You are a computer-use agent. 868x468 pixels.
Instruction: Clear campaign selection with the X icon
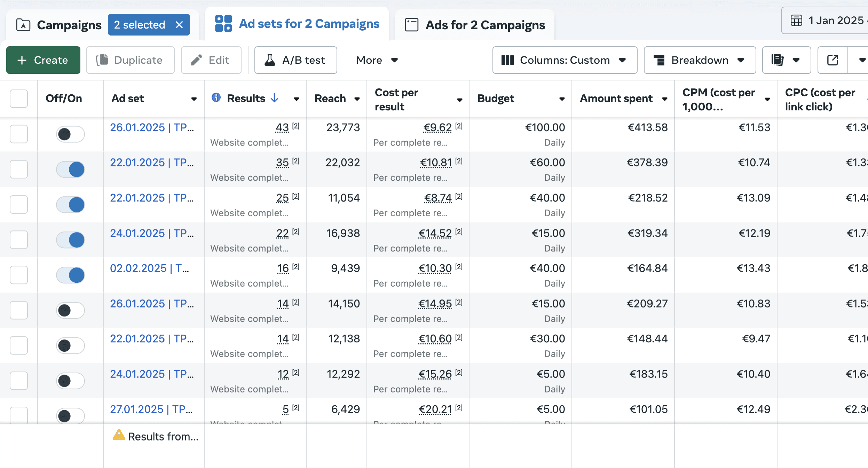click(179, 25)
